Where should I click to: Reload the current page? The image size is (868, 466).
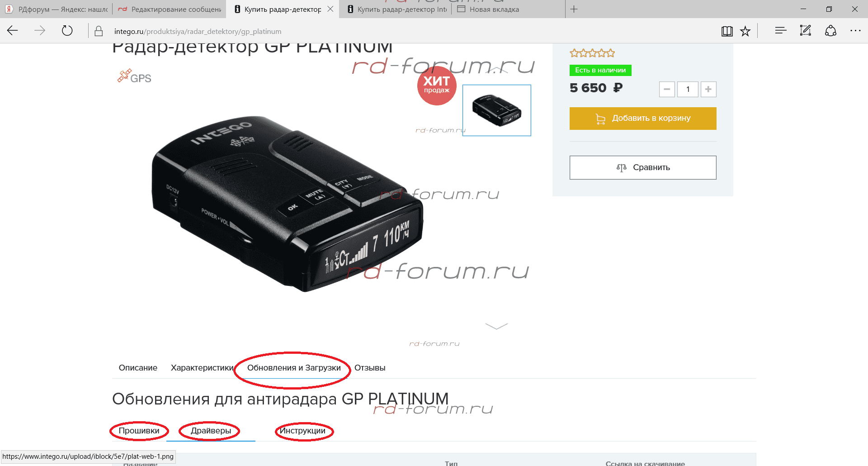[x=67, y=31]
